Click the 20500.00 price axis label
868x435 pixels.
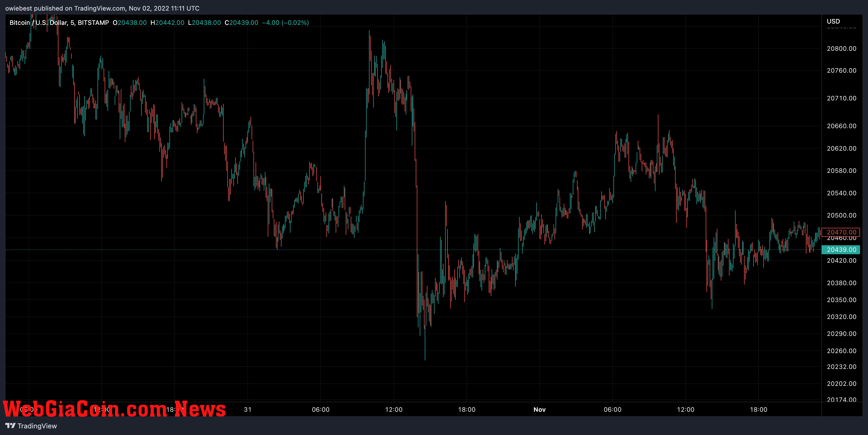point(841,215)
